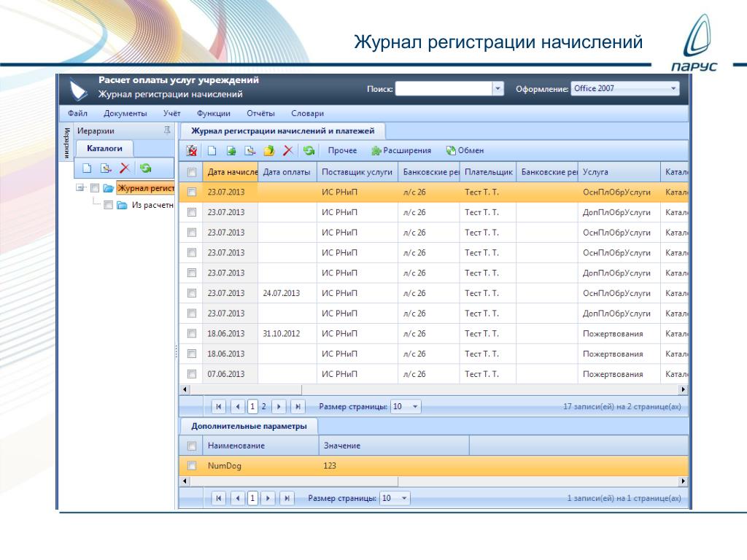The width and height of the screenshot is (747, 560).
Task: Open the Учёт menu
Action: click(x=172, y=113)
